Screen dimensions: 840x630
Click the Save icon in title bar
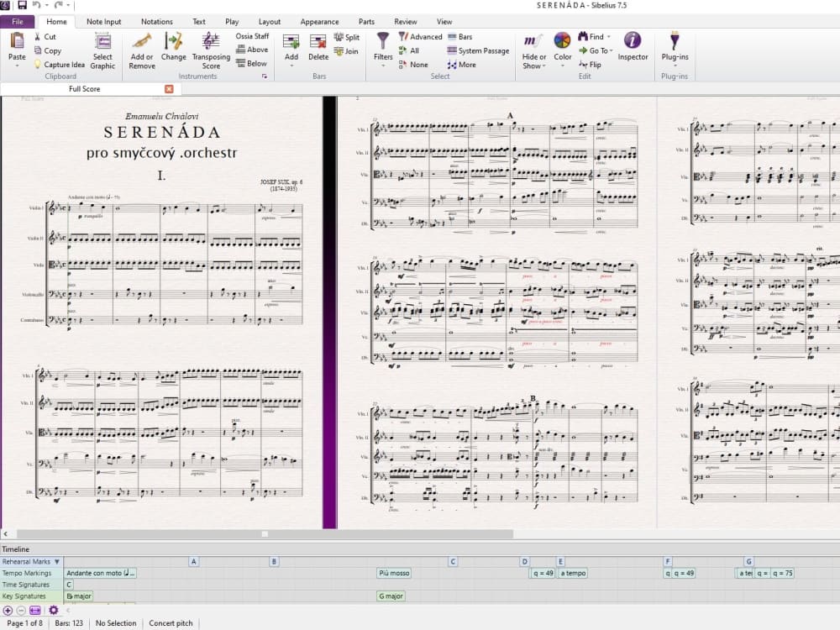22,5
